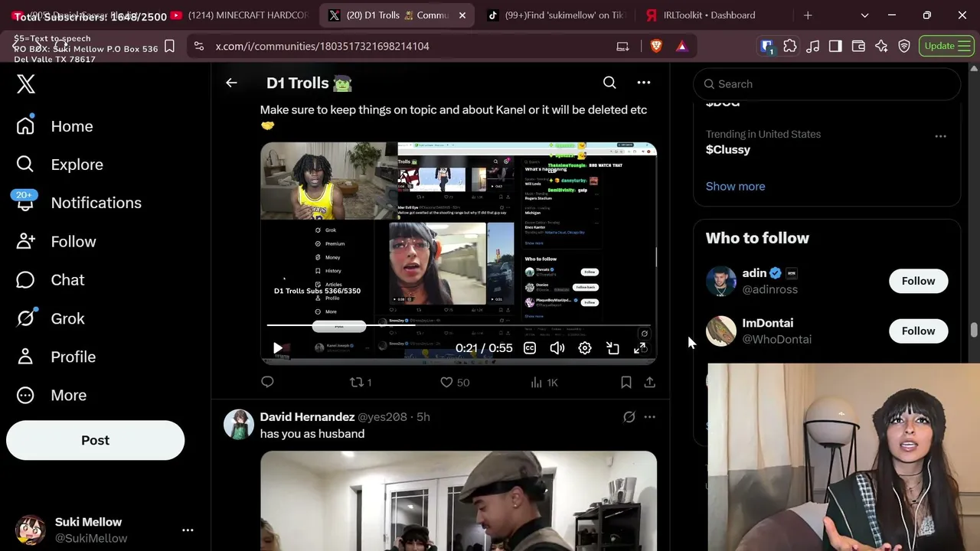Open the Brave Shields panel
980x551 pixels.
[x=656, y=46]
